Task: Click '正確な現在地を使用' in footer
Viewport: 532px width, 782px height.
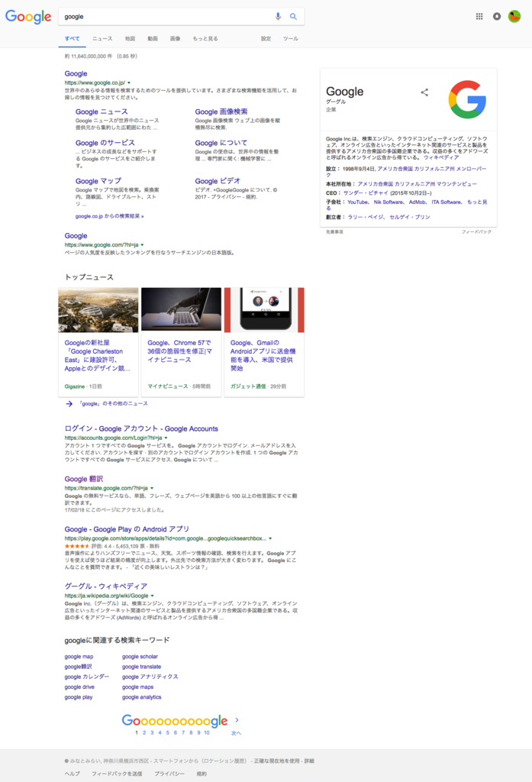Action: tap(277, 761)
